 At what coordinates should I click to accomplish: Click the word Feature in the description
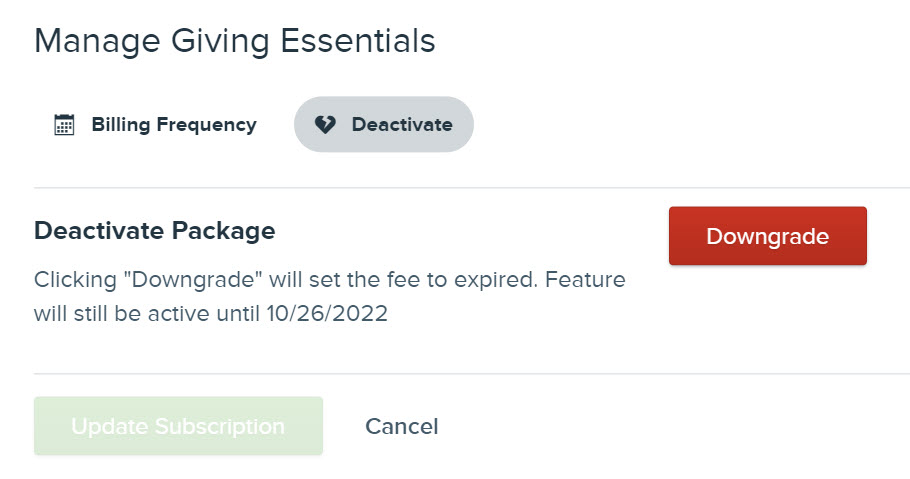[x=586, y=280]
